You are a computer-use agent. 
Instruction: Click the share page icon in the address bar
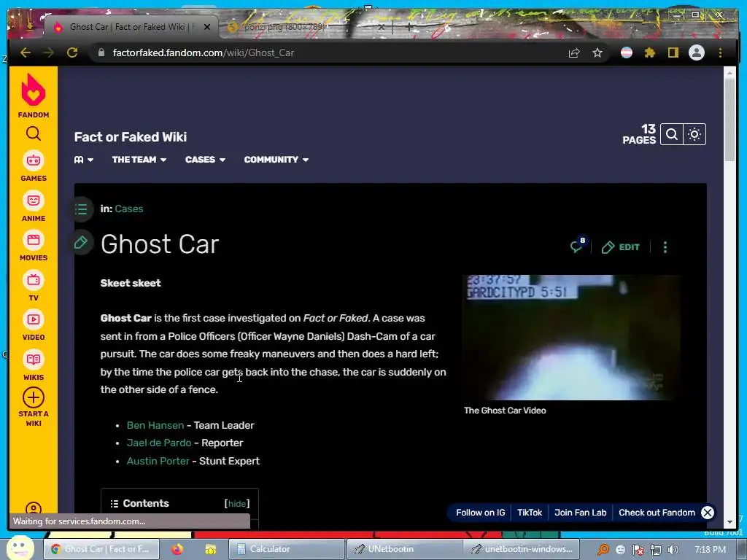coord(574,52)
